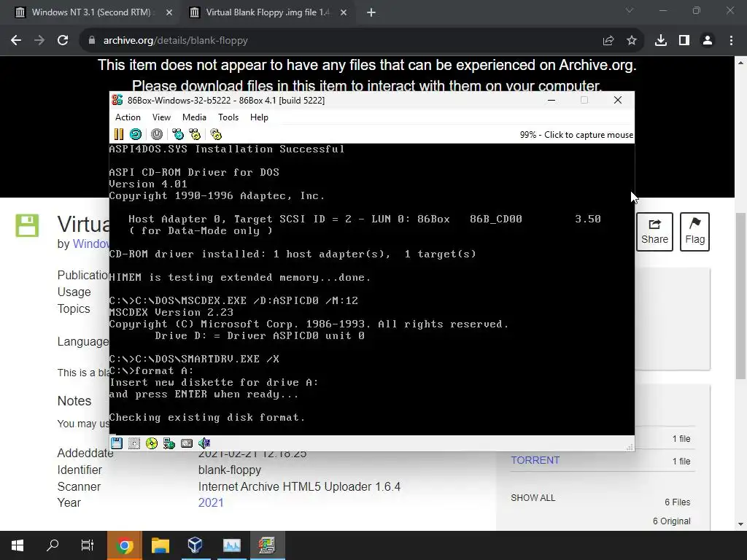
Task: Open Task View on the taskbar
Action: pyautogui.click(x=88, y=545)
